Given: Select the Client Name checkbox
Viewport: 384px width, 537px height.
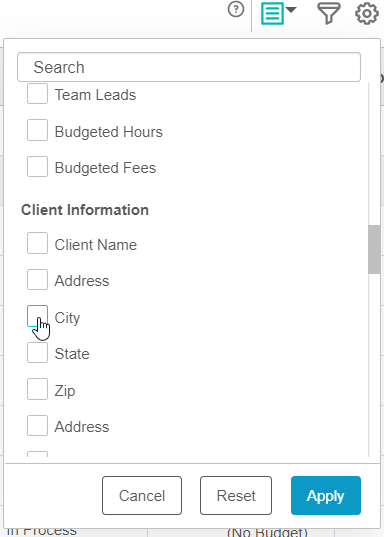Looking at the screenshot, I should (x=37, y=243).
